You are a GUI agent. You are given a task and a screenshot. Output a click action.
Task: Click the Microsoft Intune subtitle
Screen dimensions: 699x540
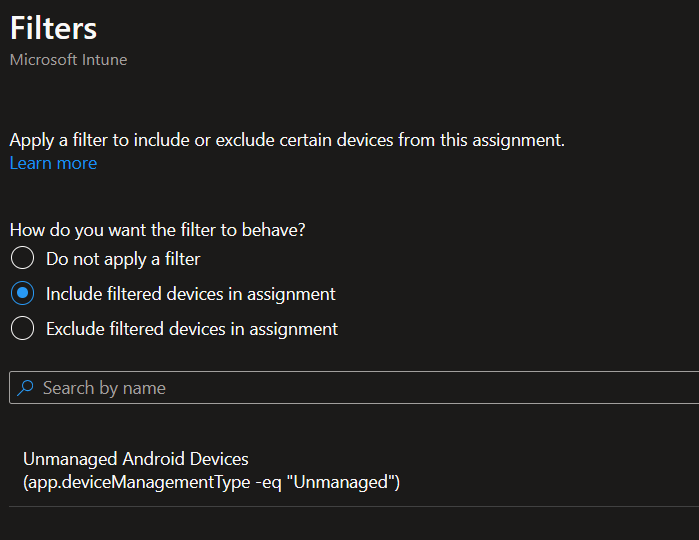(68, 60)
